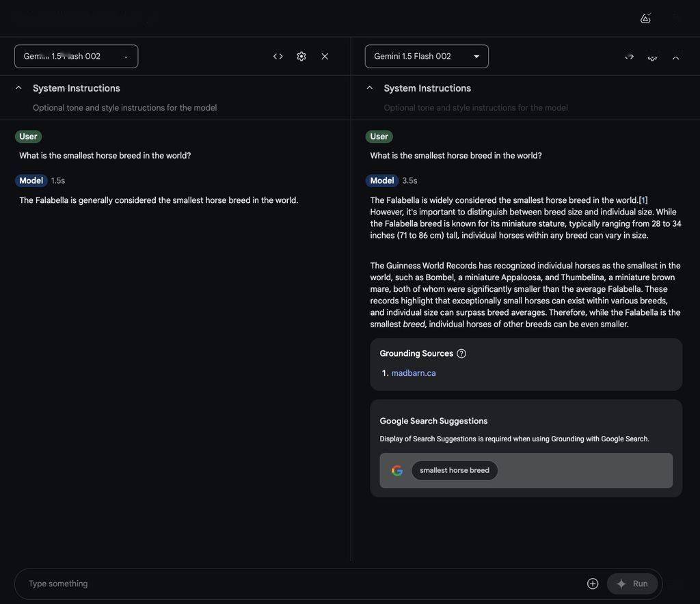Screen dimensions: 700x604
Task: Click the paragraph starting "The Guinness World Records"
Action: (526, 295)
